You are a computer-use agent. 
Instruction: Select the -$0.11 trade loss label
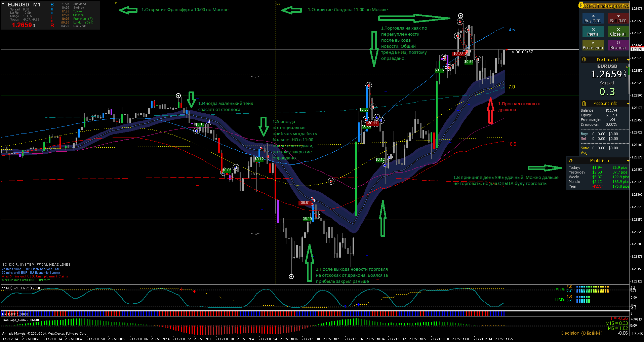tap(372, 123)
